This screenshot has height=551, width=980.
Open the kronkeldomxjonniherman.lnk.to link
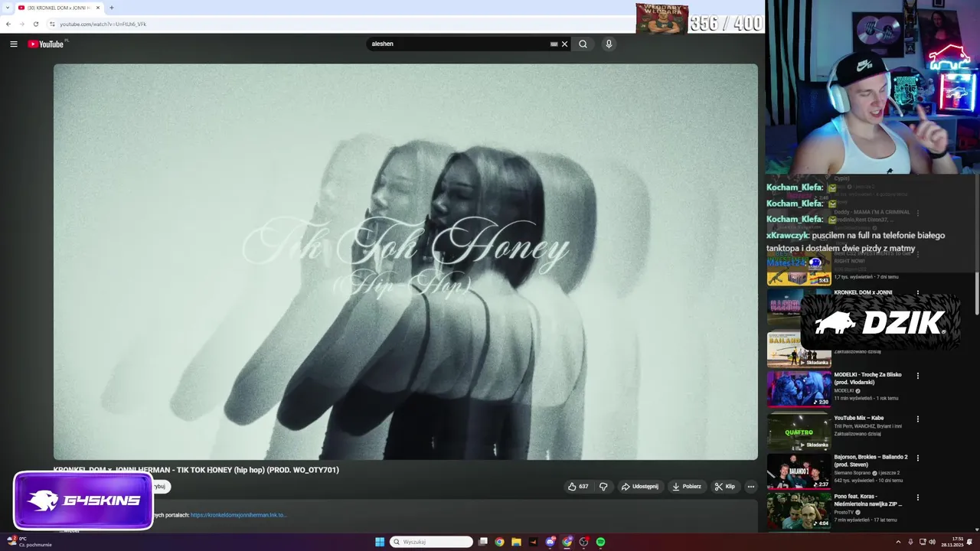(239, 515)
